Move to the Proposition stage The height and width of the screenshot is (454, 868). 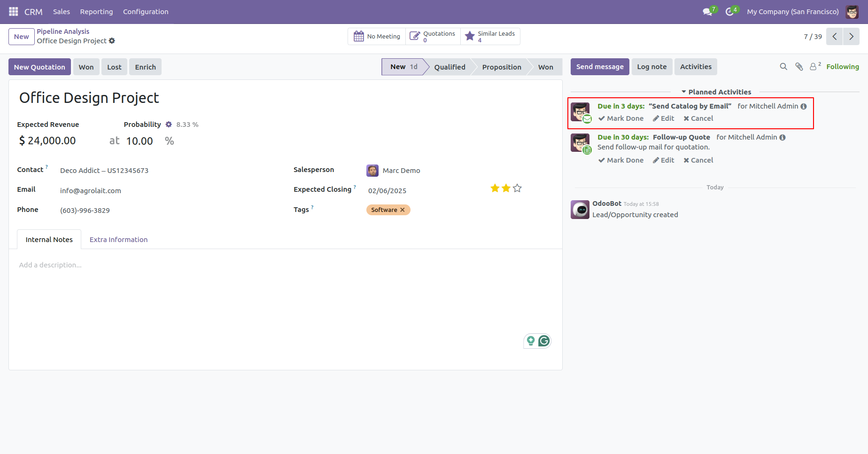pyautogui.click(x=502, y=67)
